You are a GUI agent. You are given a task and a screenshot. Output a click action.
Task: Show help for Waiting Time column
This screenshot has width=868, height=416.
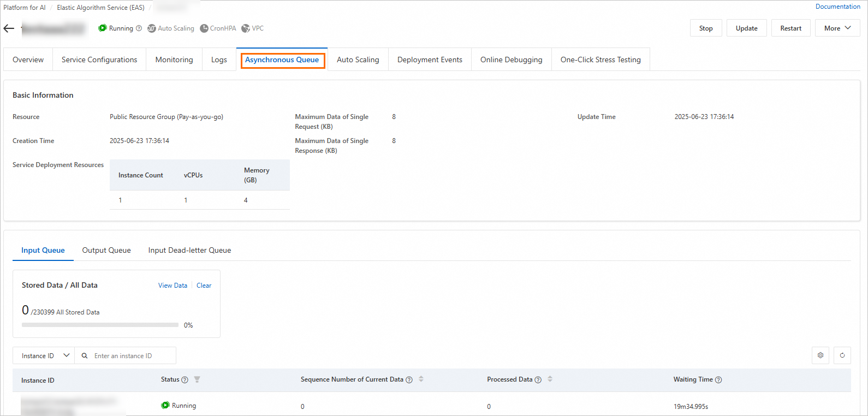(x=718, y=380)
